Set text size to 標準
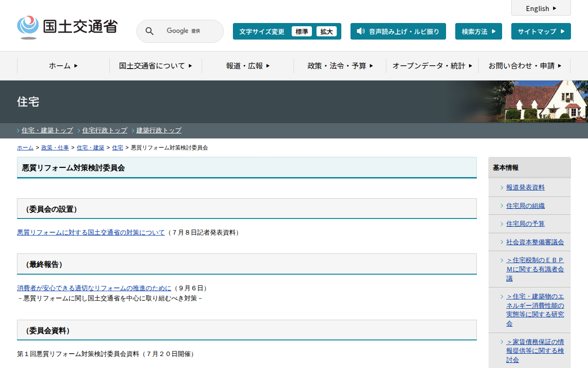The width and height of the screenshot is (588, 368). (x=302, y=31)
